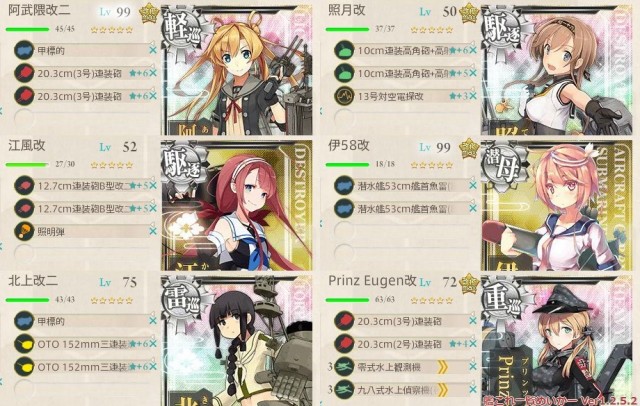Click first 潜水艦53cm艦首魚雷 torpedo icon
640x406 pixels.
pyautogui.click(x=344, y=186)
